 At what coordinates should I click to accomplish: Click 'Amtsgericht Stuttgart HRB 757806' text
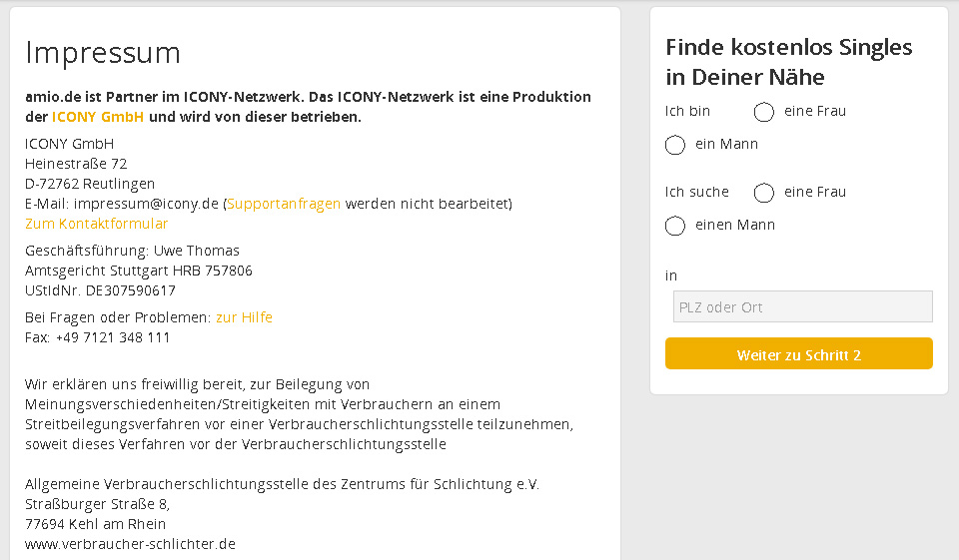(138, 271)
